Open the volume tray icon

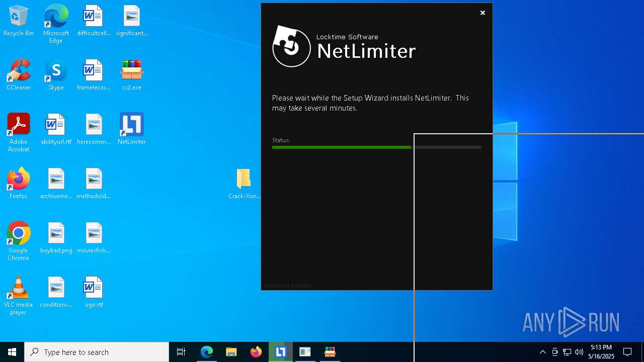[579, 352]
